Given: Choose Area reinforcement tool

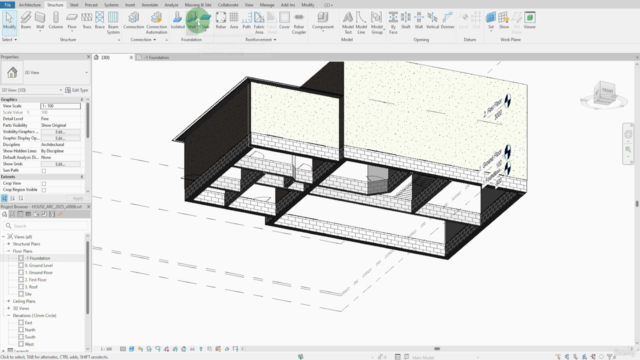Looking at the screenshot, I should [x=234, y=20].
